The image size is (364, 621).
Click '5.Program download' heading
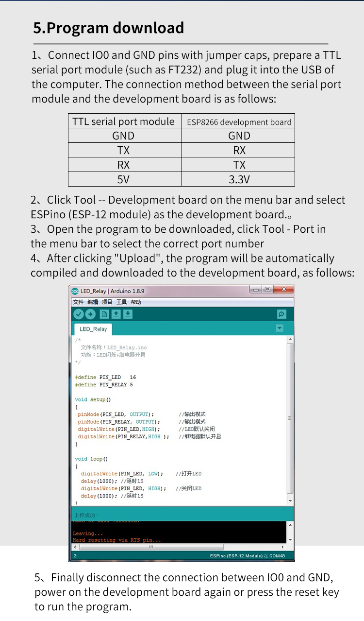[109, 28]
